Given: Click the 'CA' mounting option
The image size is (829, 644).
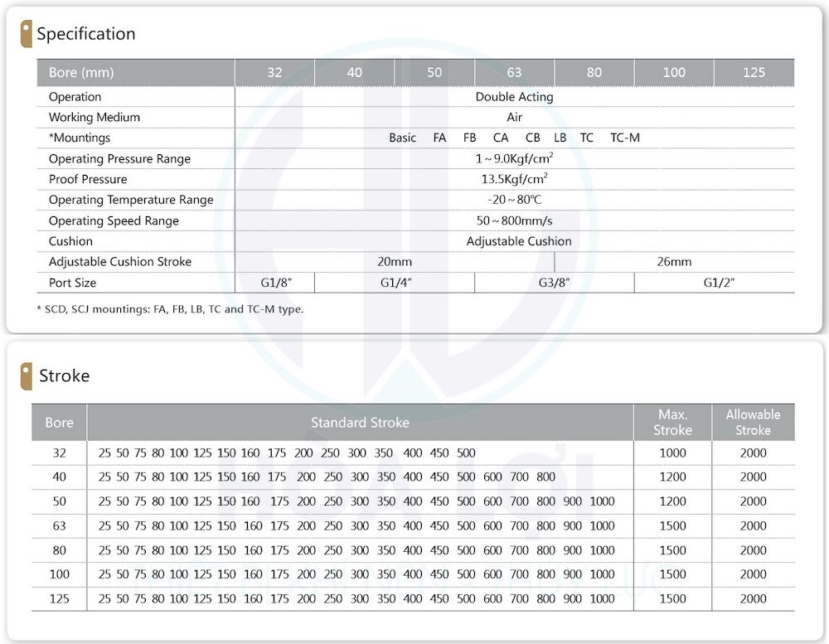Looking at the screenshot, I should coord(501,138).
